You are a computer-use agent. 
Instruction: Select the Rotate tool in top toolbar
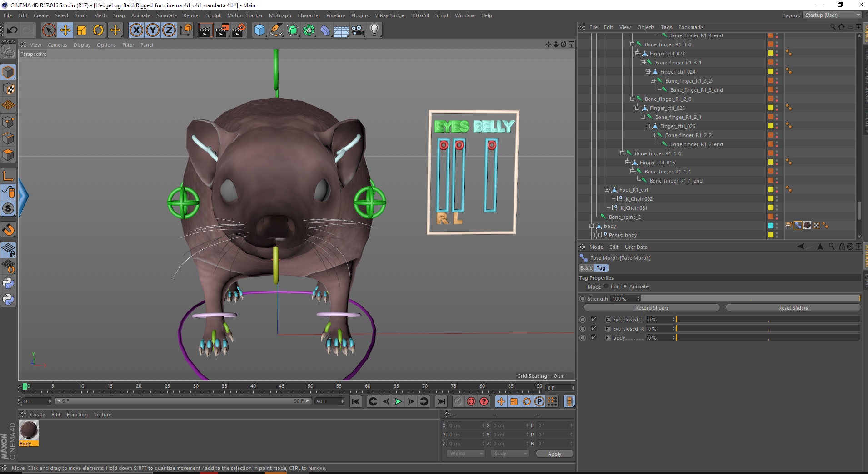pos(98,30)
